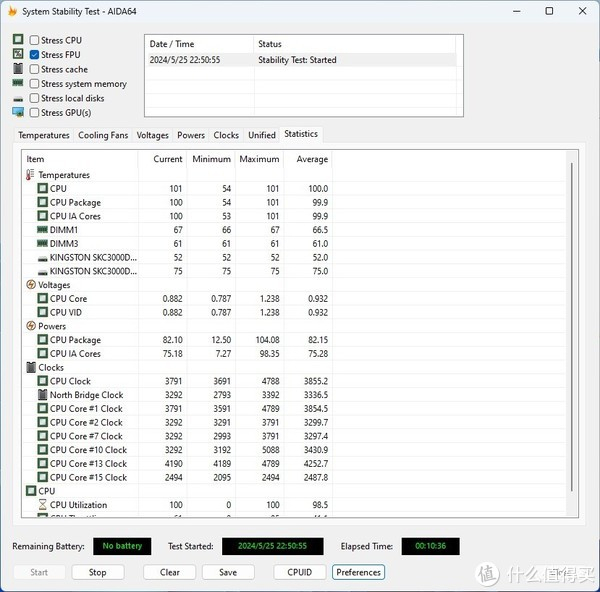The height and width of the screenshot is (592, 600).
Task: Click the CPU group square icon
Action: 31,491
